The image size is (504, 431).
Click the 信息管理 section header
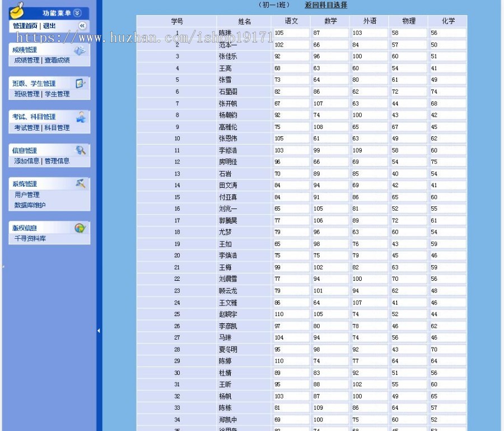click(49, 150)
